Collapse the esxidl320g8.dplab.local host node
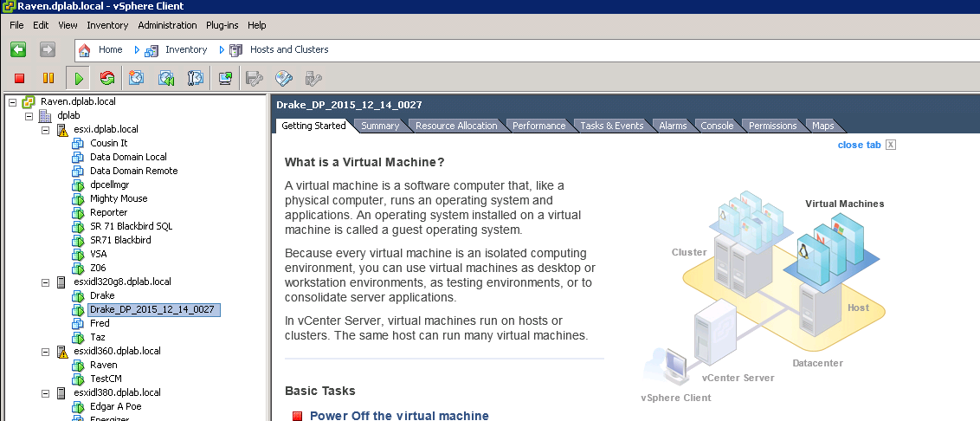This screenshot has height=421, width=980. coord(45,282)
